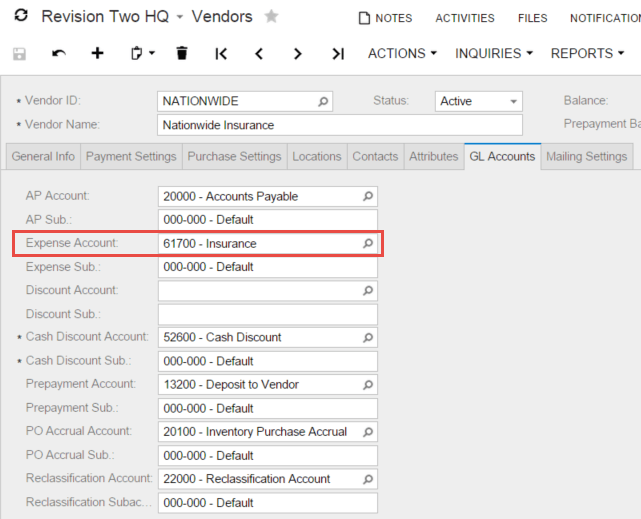
Task: Expand the ACTIONS menu
Action: pyautogui.click(x=402, y=53)
